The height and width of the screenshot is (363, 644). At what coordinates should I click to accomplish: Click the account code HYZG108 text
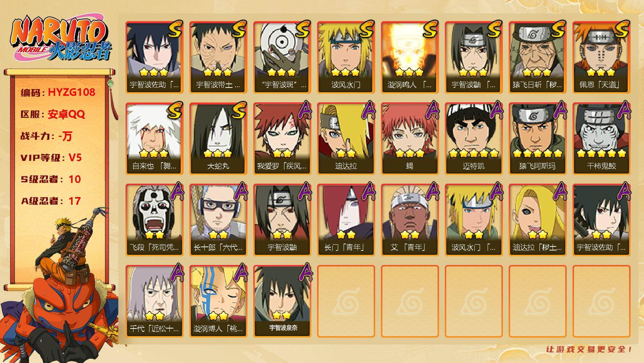[71, 93]
